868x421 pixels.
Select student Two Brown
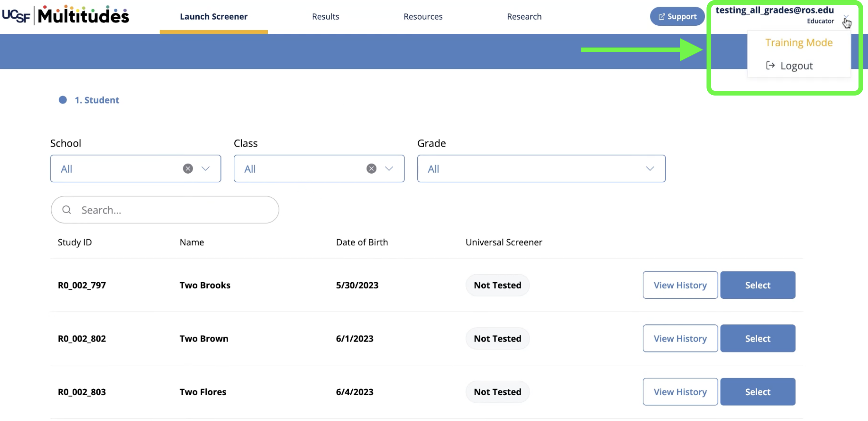(757, 338)
